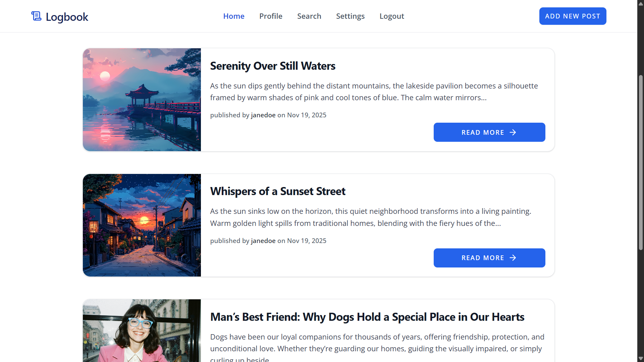Open the Home nav item
This screenshot has width=644, height=362.
pyautogui.click(x=234, y=16)
